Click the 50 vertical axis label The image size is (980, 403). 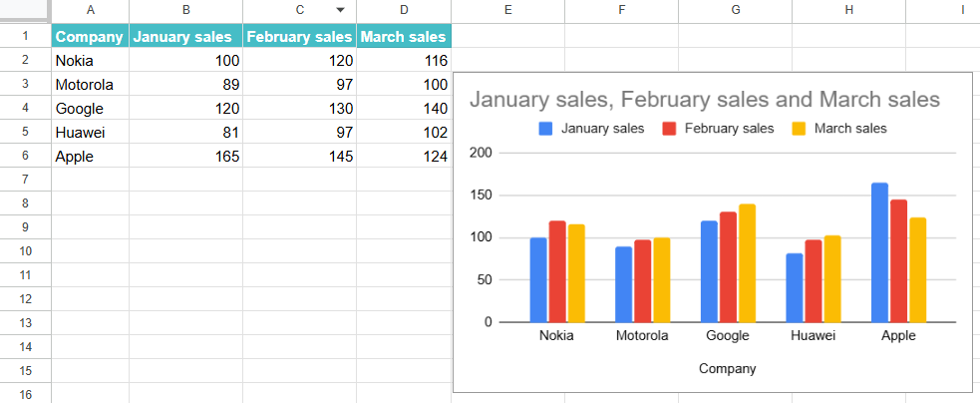pos(484,279)
